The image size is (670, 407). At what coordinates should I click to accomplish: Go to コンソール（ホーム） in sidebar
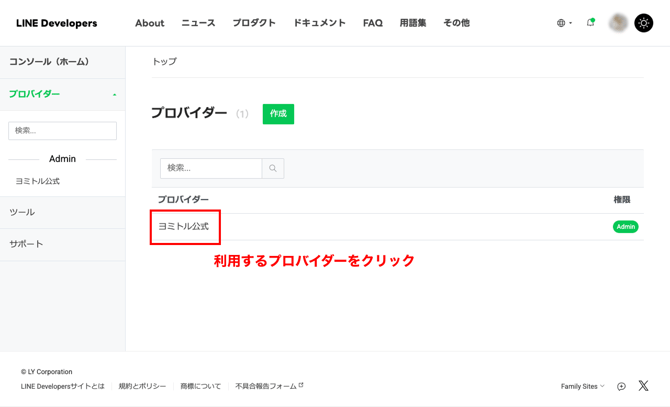coord(62,62)
